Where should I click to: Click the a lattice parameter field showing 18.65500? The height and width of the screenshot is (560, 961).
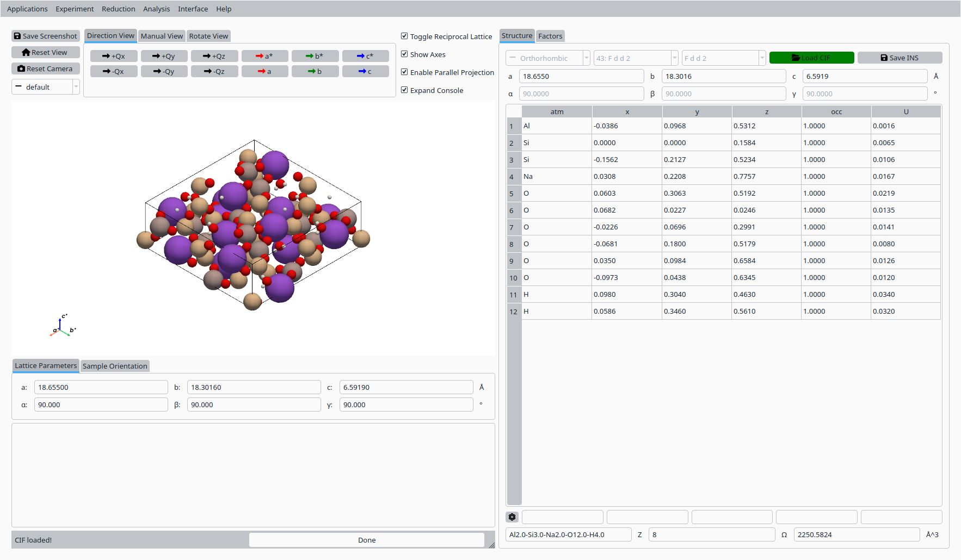(x=101, y=387)
